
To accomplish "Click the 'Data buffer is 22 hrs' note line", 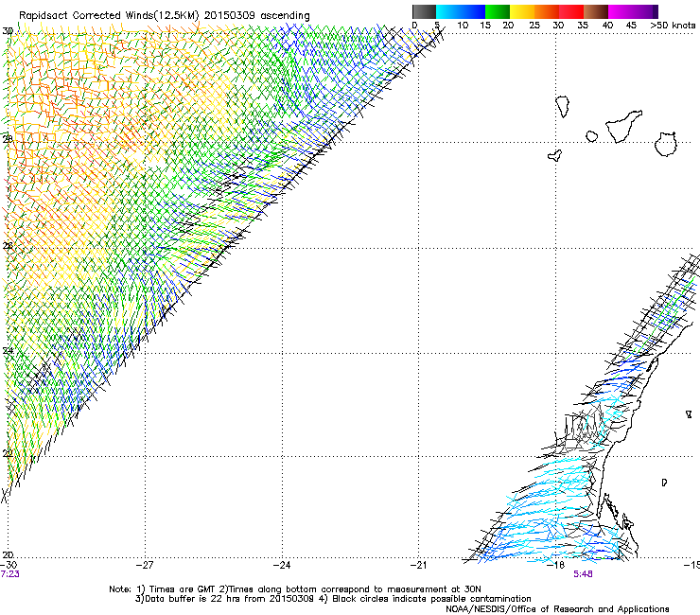I will tap(333, 599).
